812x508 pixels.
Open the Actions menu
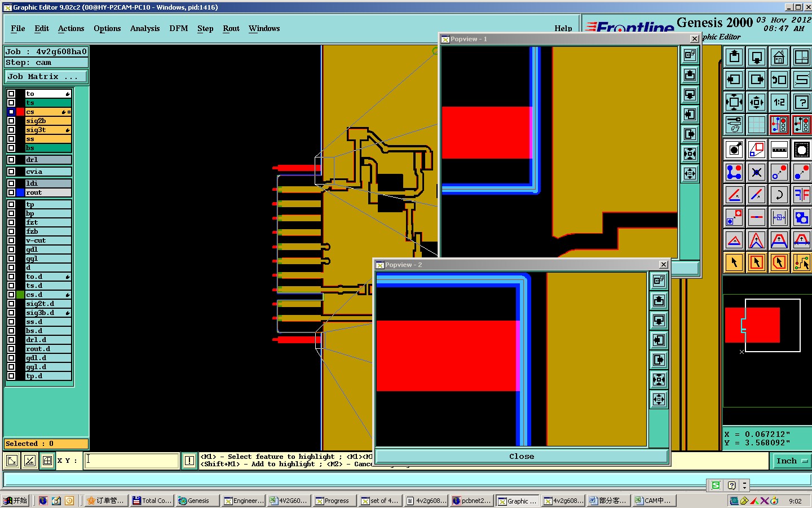pyautogui.click(x=71, y=28)
